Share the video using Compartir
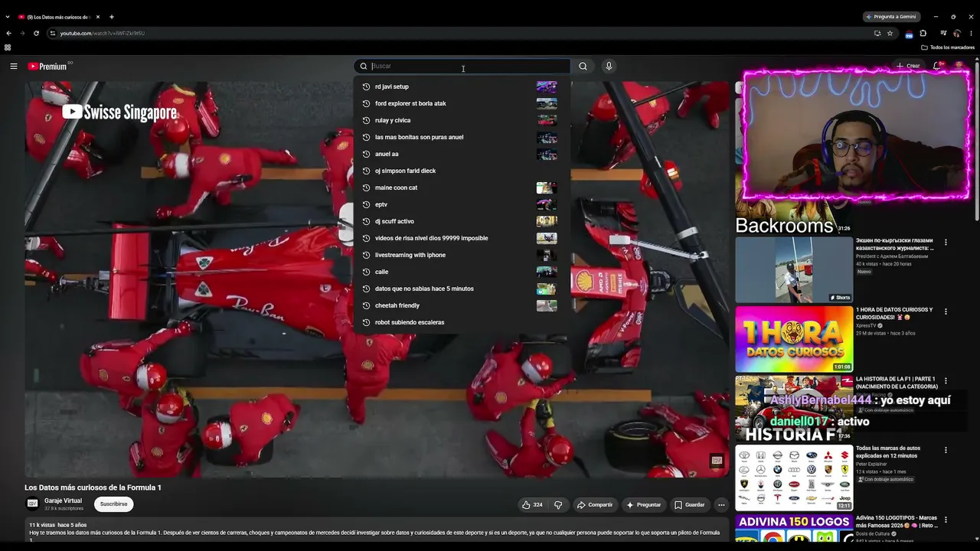Viewport: 980px width, 551px height. point(595,505)
